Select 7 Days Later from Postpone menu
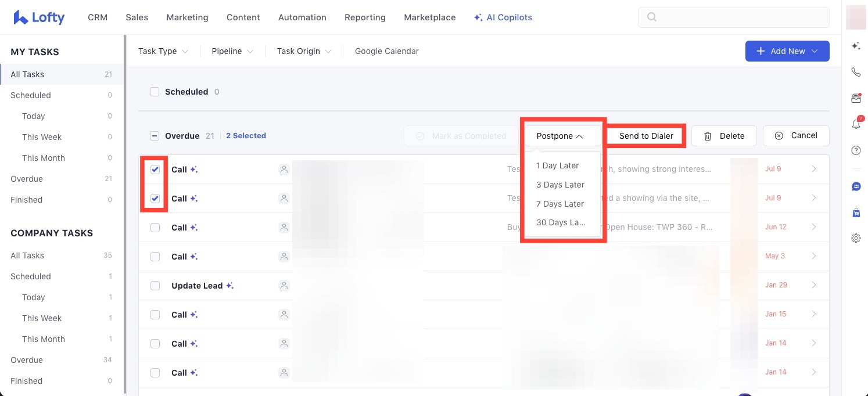Image resolution: width=868 pixels, height=396 pixels. click(560, 204)
